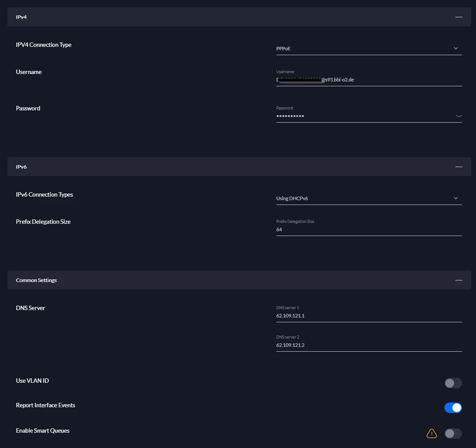Show the PPPoE password

(x=458, y=116)
